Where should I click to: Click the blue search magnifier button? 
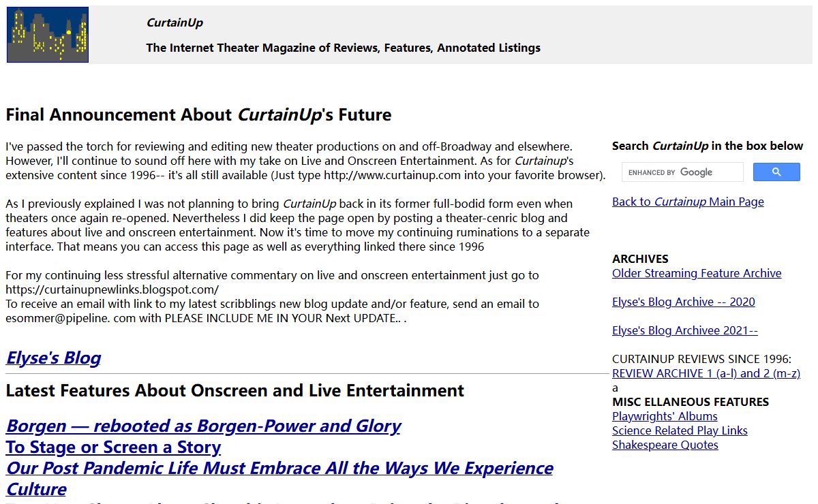click(776, 172)
